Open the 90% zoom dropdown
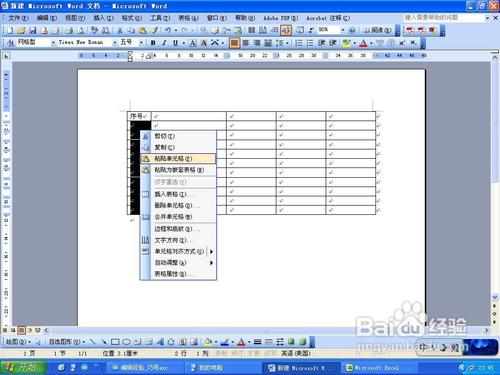This screenshot has width=500, height=375. click(343, 30)
